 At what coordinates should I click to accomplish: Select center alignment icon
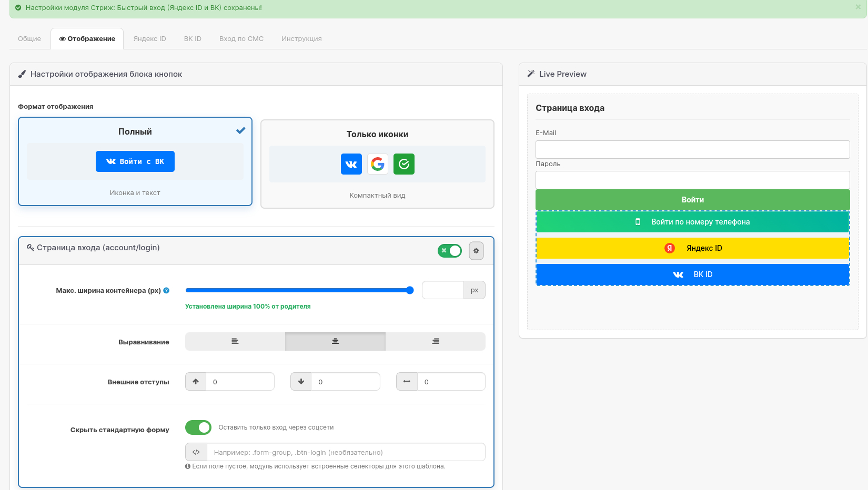[335, 341]
